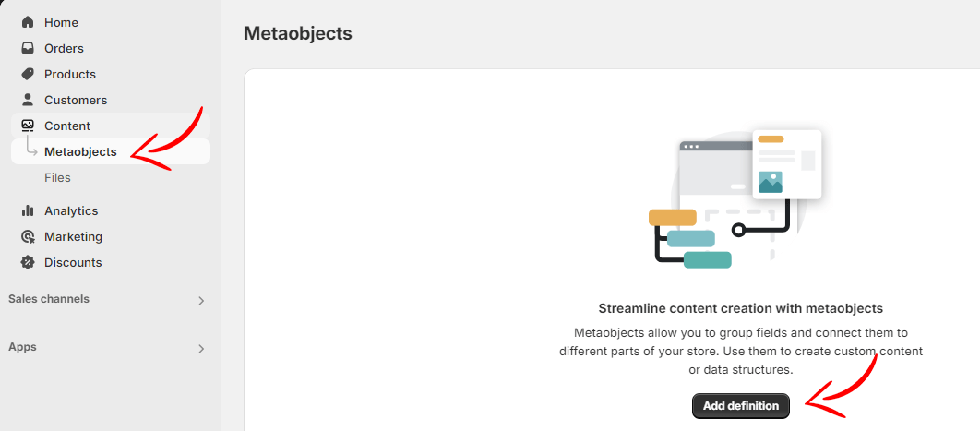
Task: Click the Analytics bar chart icon
Action: (x=28, y=210)
